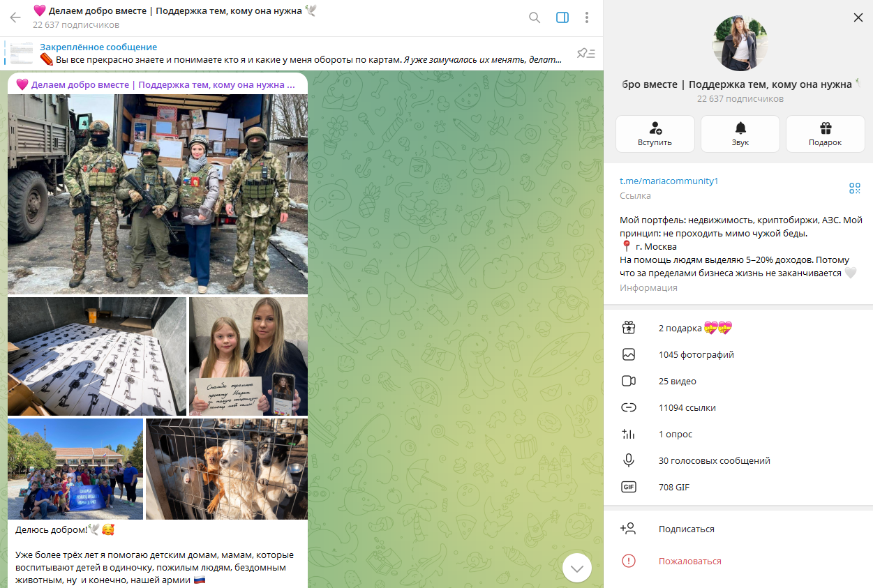Click the gift box icon in info list
The width and height of the screenshot is (873, 588).
click(629, 328)
